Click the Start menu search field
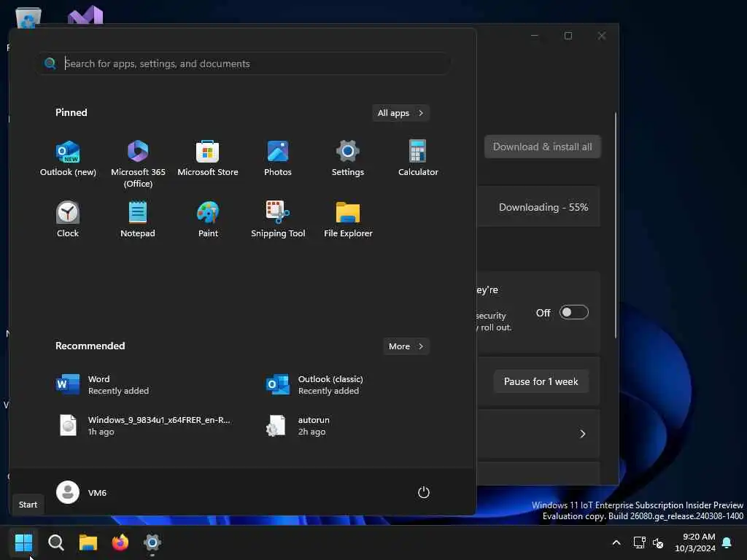Viewport: 747px width, 560px height. coord(244,63)
